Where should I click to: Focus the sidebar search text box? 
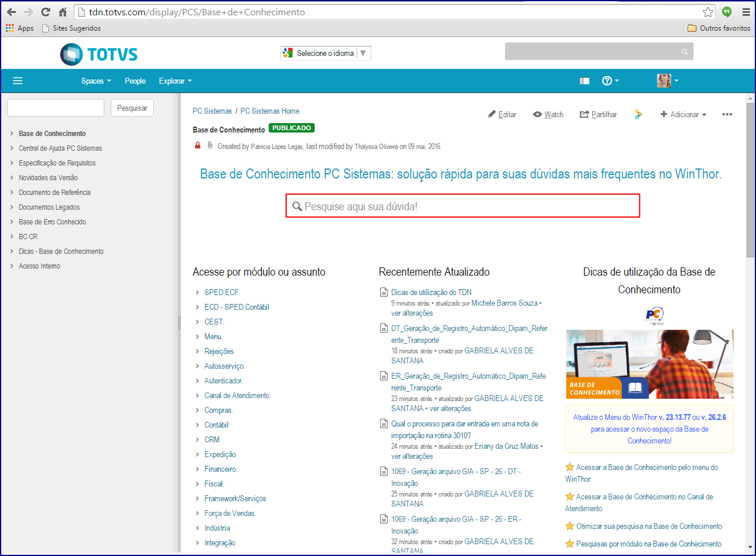click(x=55, y=108)
